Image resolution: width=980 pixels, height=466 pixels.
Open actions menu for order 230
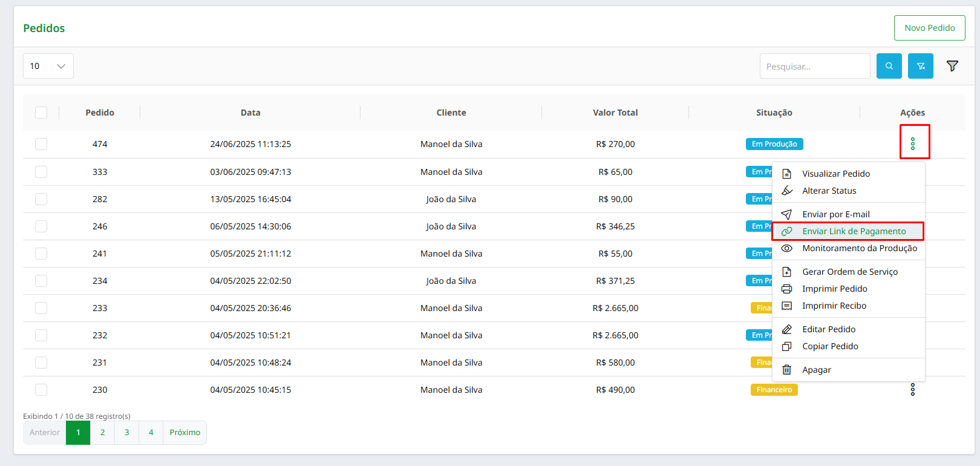pos(912,390)
